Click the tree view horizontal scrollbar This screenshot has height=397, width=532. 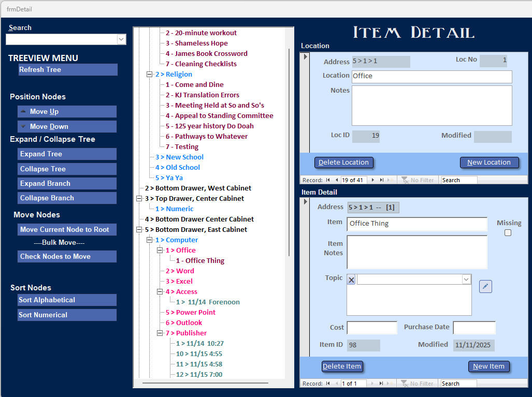coord(205,383)
